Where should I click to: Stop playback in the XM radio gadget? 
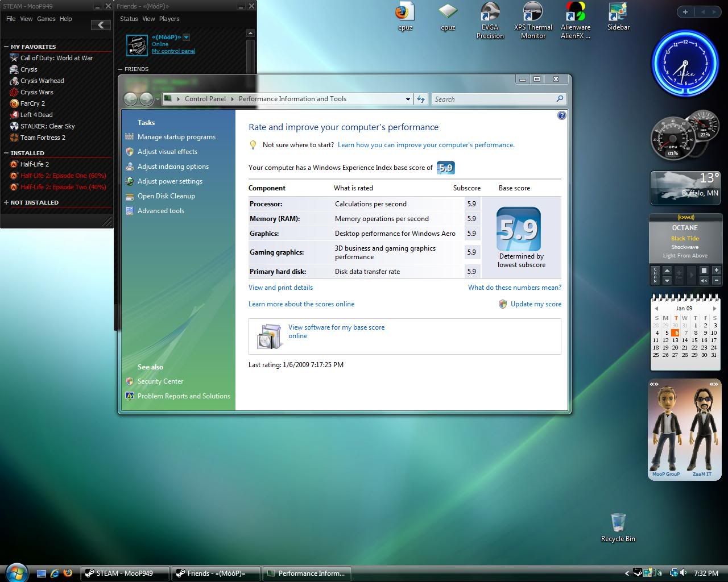704,271
